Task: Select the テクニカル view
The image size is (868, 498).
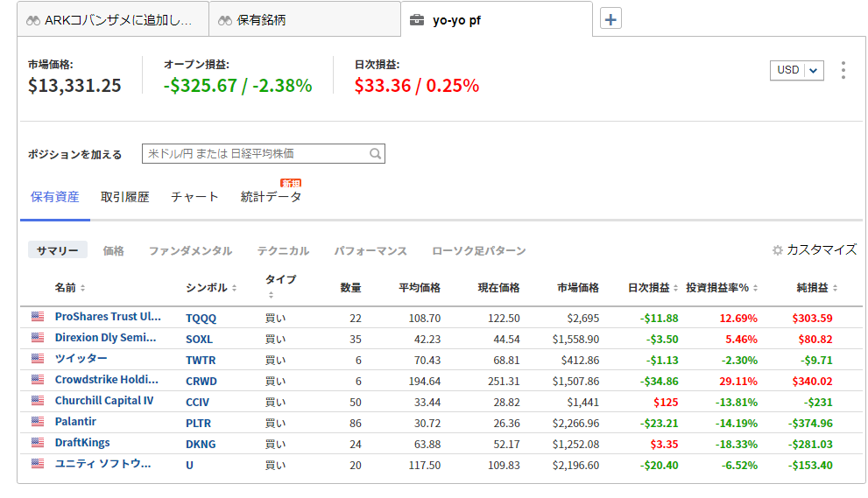Action: (x=283, y=250)
